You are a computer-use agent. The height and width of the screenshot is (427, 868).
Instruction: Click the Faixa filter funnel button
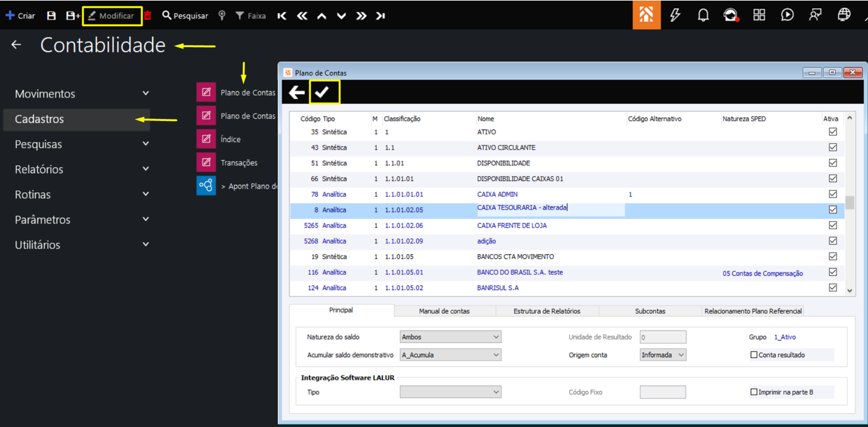250,16
